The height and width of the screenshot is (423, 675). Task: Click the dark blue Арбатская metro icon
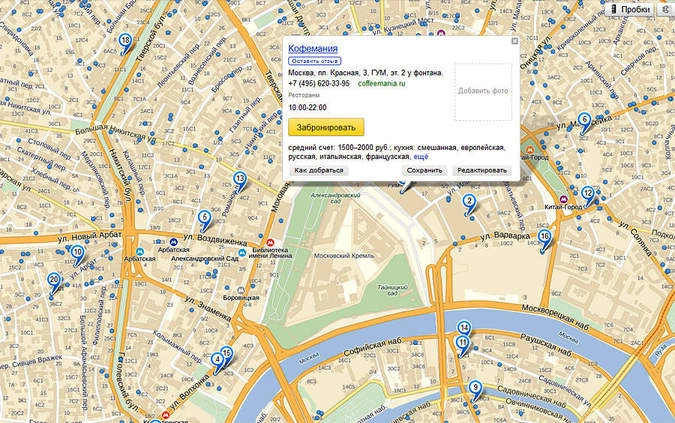173,243
